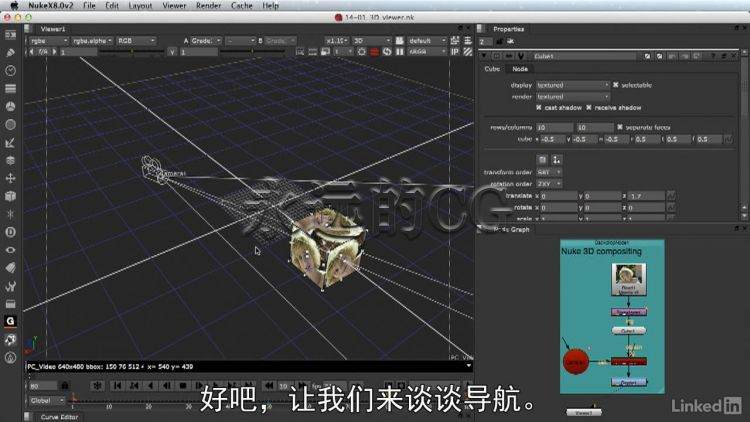Image resolution: width=750 pixels, height=422 pixels.
Task: Click the viewer pause icon
Action: pos(399,52)
